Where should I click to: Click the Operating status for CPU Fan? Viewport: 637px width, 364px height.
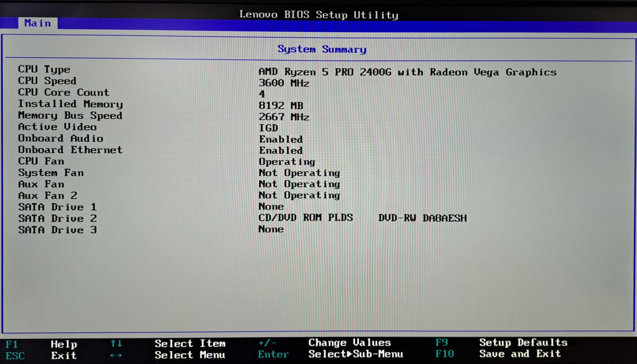pos(287,162)
